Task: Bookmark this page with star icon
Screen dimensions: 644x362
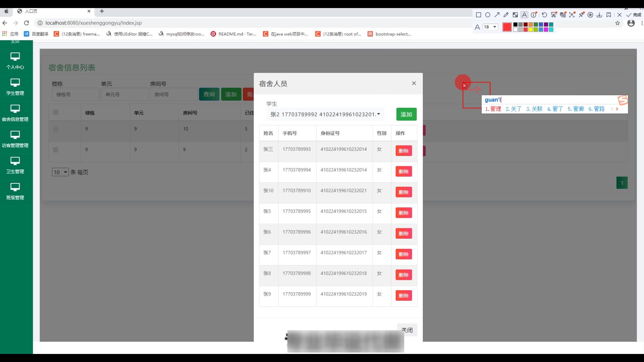Action: point(618,23)
